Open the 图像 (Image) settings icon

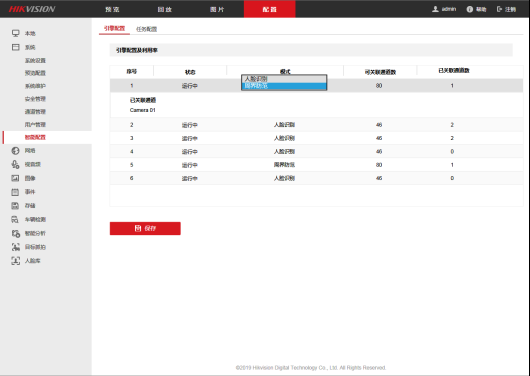[x=16, y=178]
